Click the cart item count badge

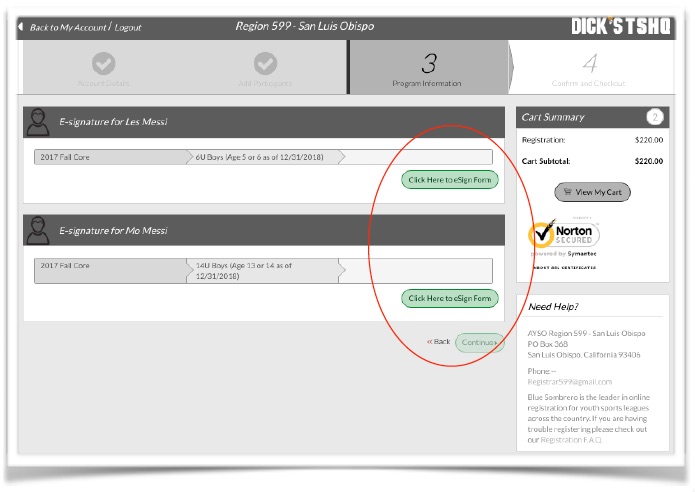coord(655,117)
